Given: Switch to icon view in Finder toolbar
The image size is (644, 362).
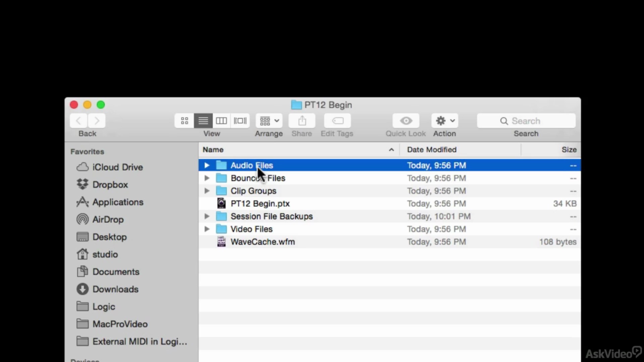Looking at the screenshot, I should [184, 121].
